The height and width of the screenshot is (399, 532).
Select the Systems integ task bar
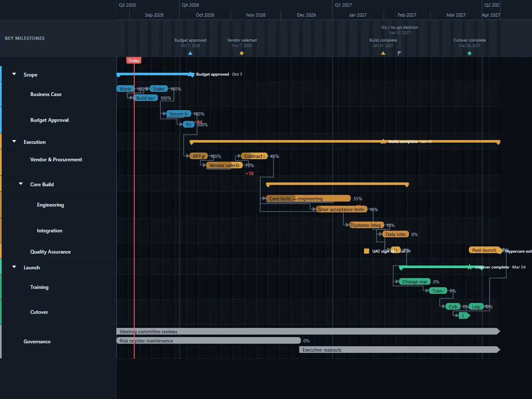[x=367, y=225]
